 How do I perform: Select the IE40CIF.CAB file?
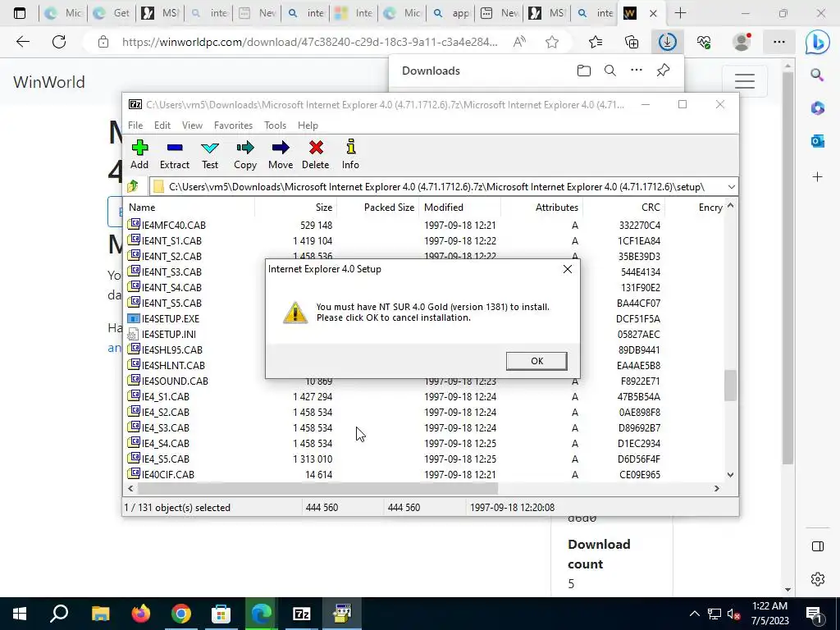click(x=167, y=475)
